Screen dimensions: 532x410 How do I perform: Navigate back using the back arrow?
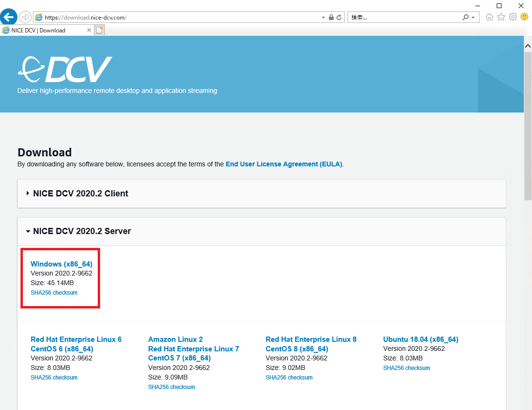[9, 17]
